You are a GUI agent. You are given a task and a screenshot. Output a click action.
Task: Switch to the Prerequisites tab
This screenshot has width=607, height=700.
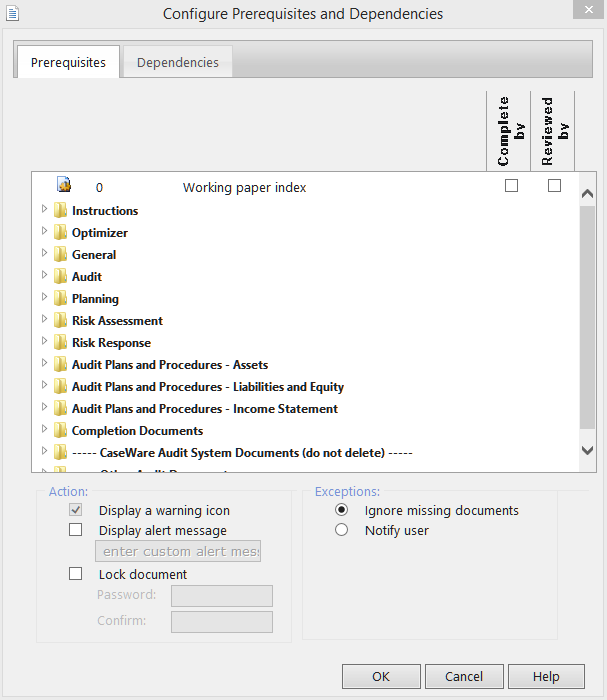(x=68, y=62)
